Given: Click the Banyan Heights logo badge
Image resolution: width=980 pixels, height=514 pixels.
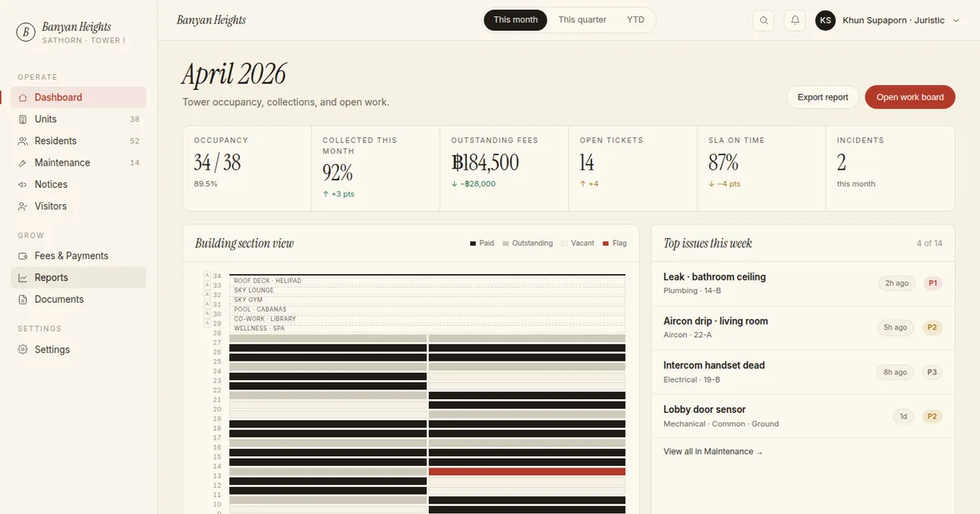Looking at the screenshot, I should coord(26,32).
